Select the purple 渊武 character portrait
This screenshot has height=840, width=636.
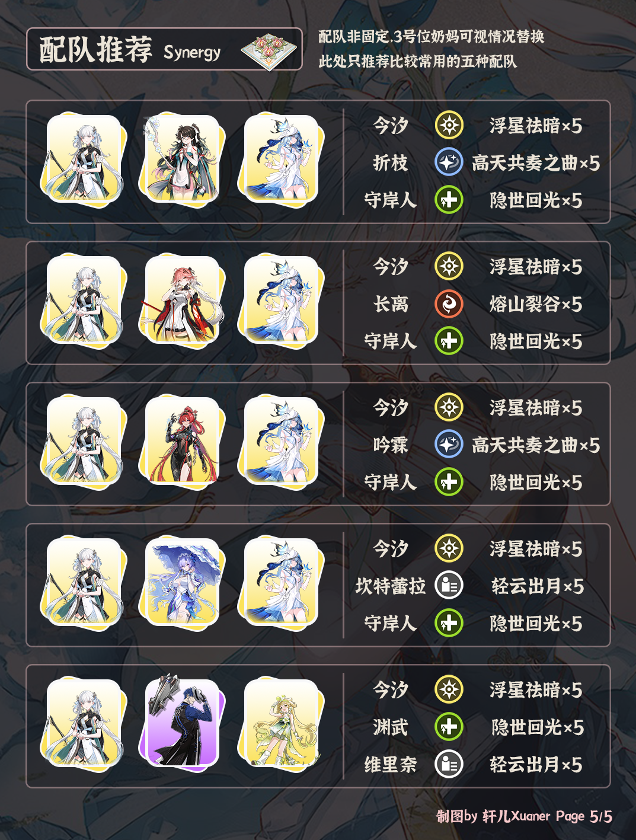point(181,723)
